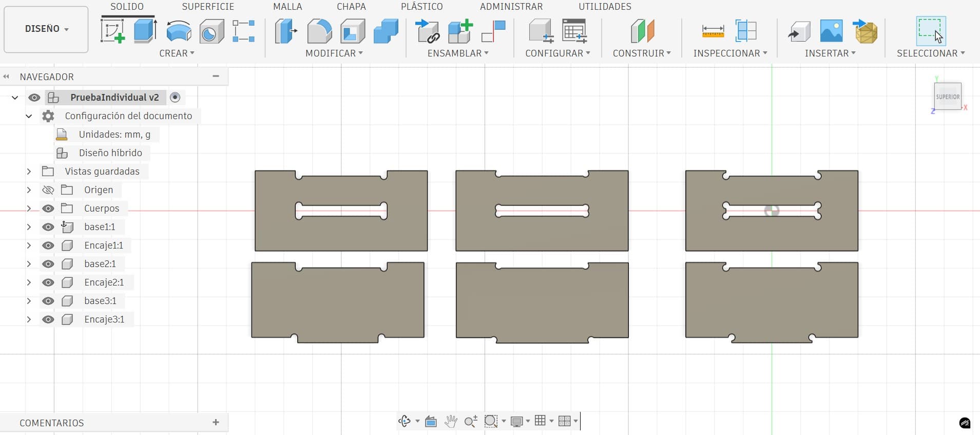Screen dimensions: 980x435
Task: Select the Pan hand tool
Action: pos(451,422)
